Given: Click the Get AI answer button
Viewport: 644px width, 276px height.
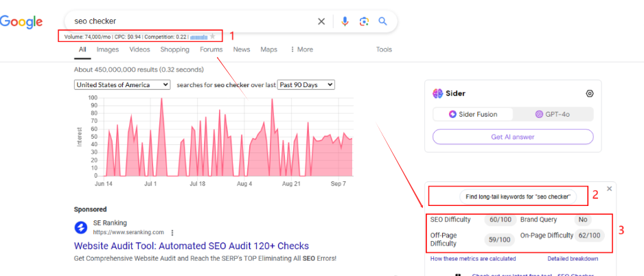Looking at the screenshot, I should (x=513, y=137).
